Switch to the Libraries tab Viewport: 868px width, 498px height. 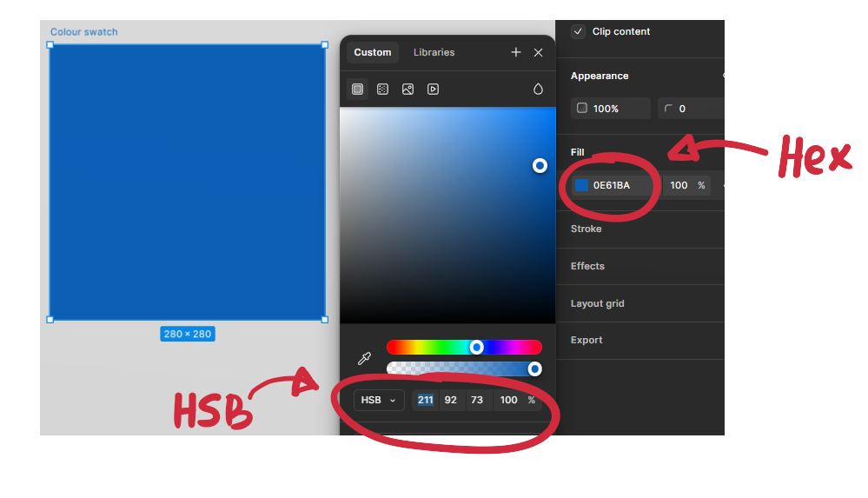tap(434, 52)
